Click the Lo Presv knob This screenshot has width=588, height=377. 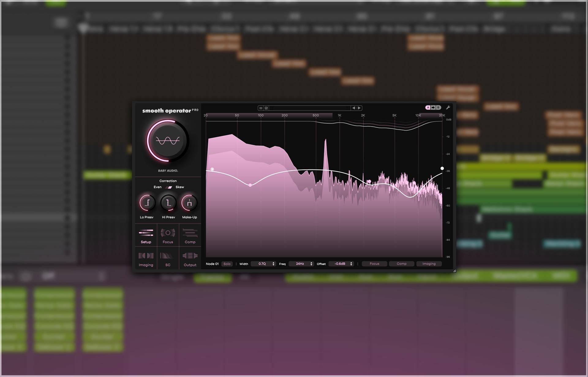pyautogui.click(x=147, y=203)
